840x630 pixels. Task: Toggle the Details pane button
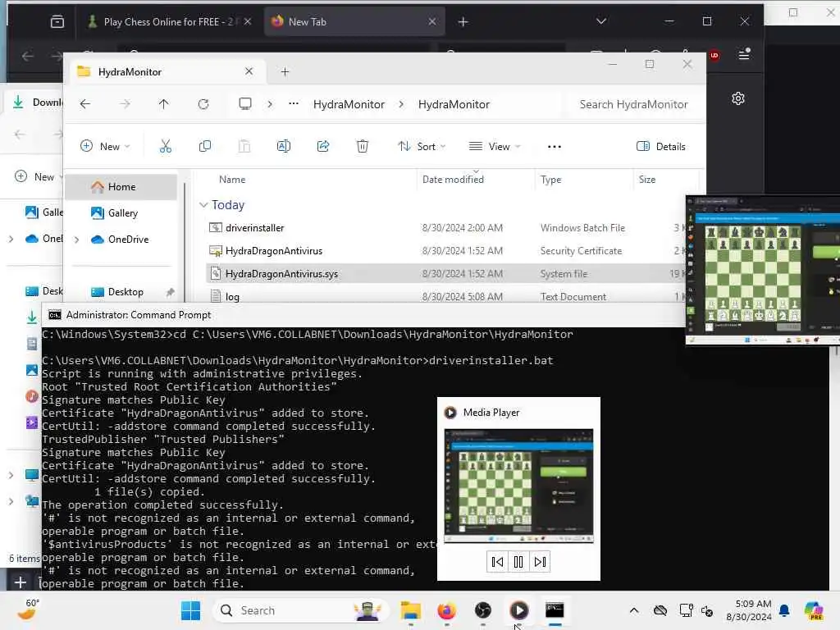(661, 146)
